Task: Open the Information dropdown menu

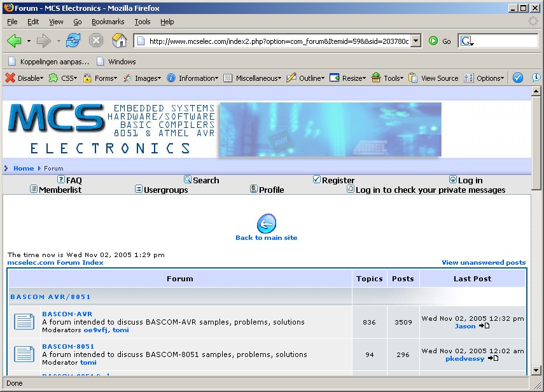Action: click(x=216, y=78)
